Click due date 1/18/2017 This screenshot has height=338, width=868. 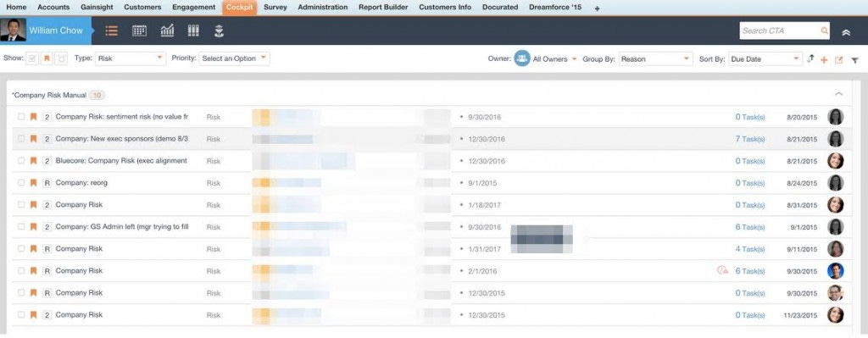coord(484,205)
